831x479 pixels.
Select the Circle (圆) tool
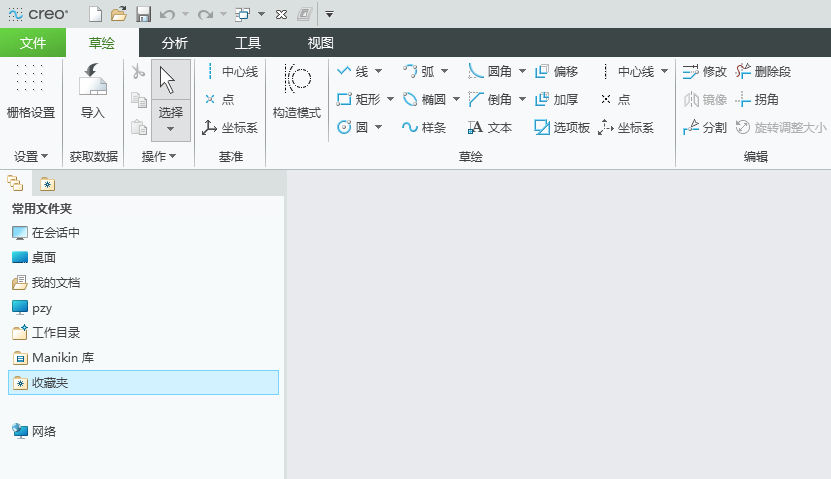click(353, 127)
